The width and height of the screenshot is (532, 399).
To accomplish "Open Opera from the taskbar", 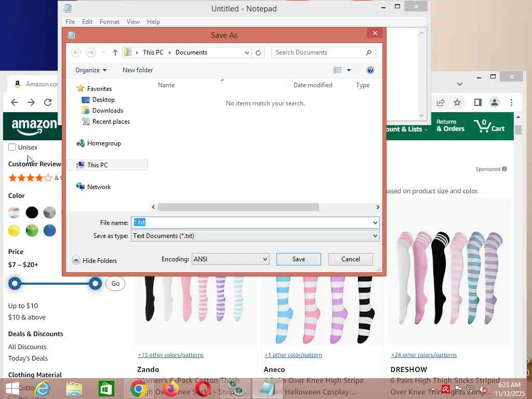I will tap(203, 389).
